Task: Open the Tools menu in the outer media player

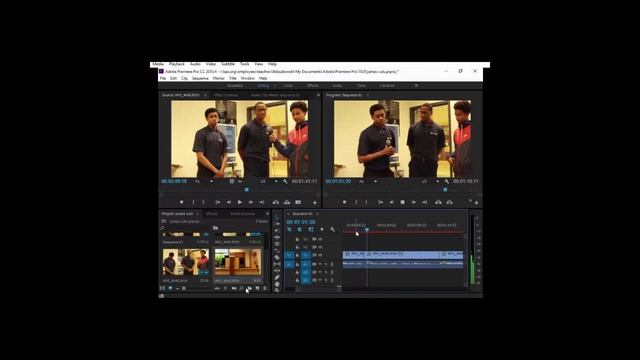Action: coord(244,64)
